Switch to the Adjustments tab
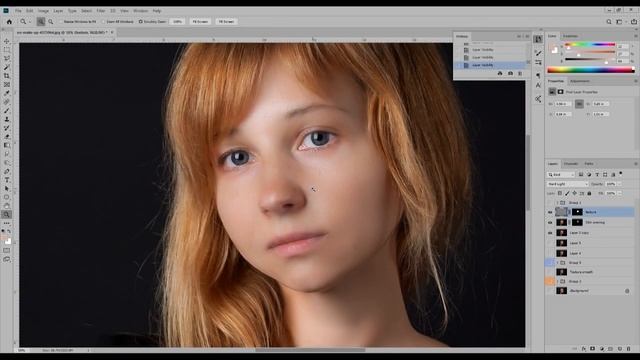640x360 pixels. (x=580, y=81)
